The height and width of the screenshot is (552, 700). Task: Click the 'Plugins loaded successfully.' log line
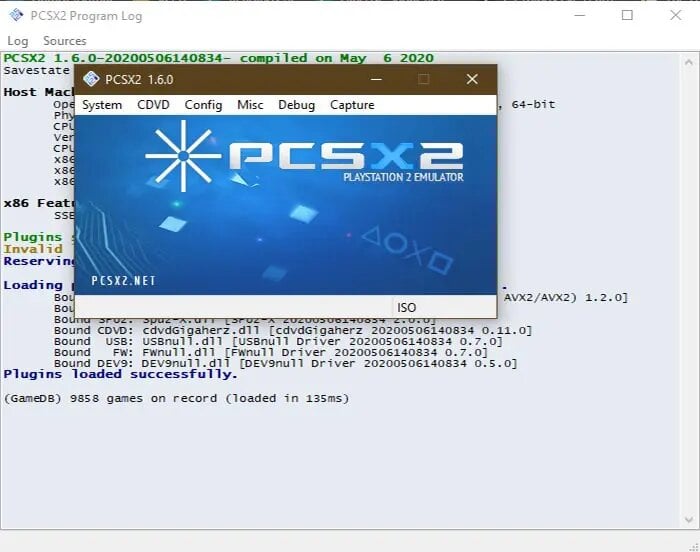point(121,374)
